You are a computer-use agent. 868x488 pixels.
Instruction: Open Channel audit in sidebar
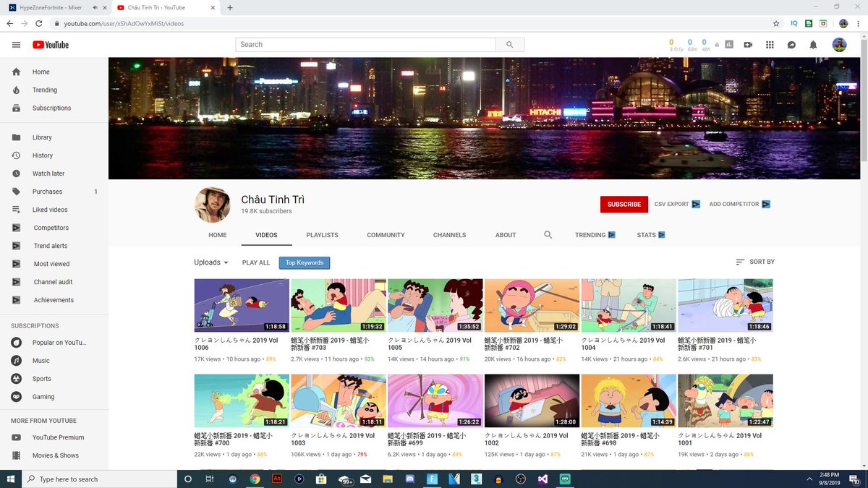54,282
